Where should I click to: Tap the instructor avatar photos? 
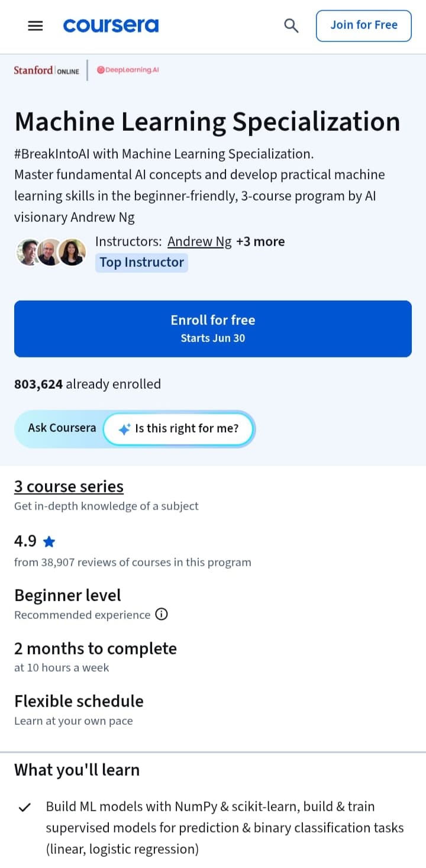[x=50, y=253]
